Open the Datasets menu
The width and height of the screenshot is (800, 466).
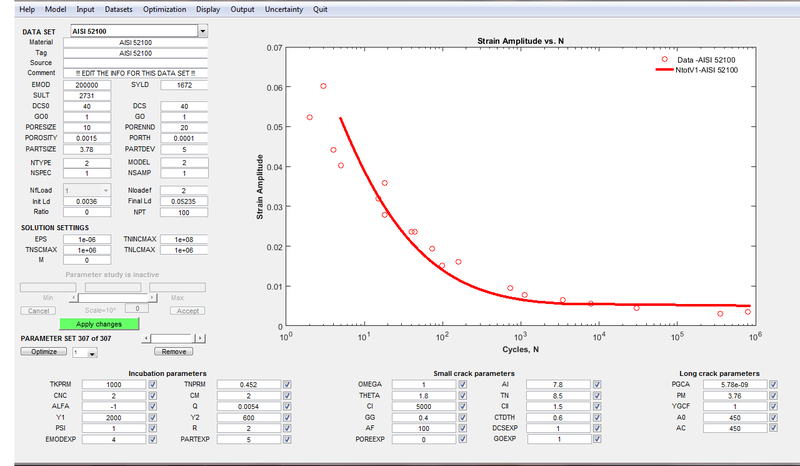117,8
